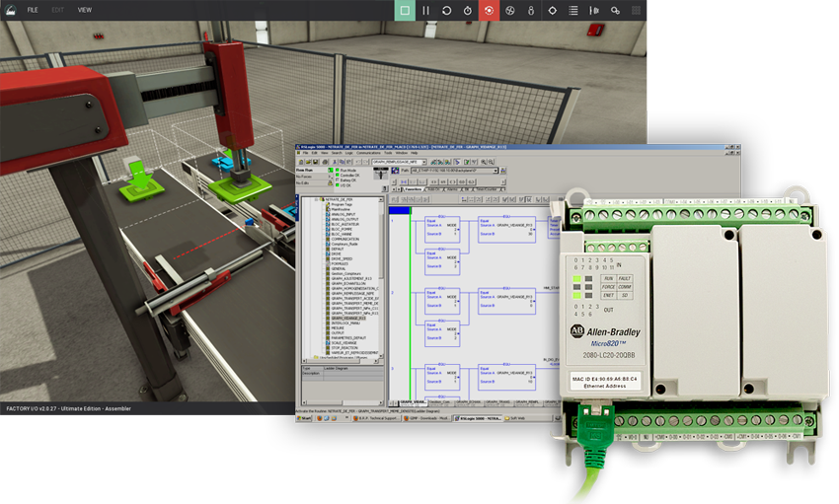Select Program Tags in the controller tree

pos(342,204)
